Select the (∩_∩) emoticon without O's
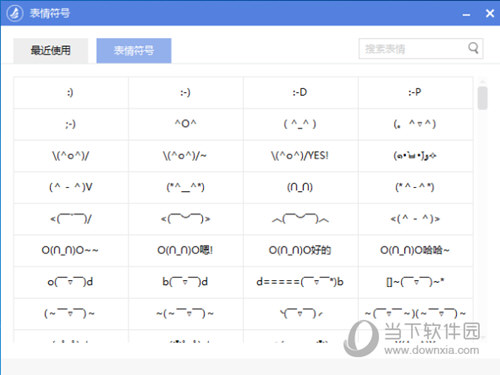This screenshot has width=500, height=375. coord(301,187)
